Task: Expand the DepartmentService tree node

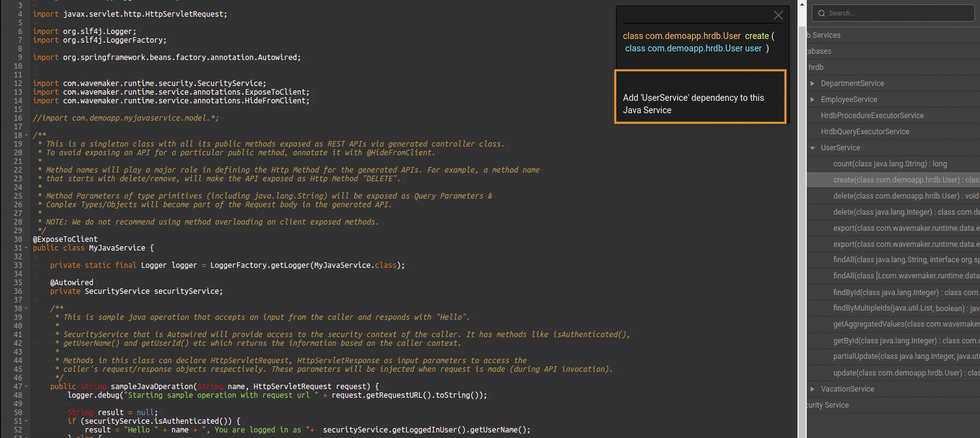Action: tap(812, 84)
